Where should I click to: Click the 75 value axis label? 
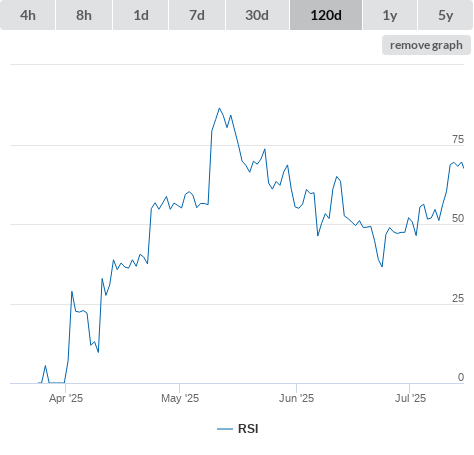(458, 139)
